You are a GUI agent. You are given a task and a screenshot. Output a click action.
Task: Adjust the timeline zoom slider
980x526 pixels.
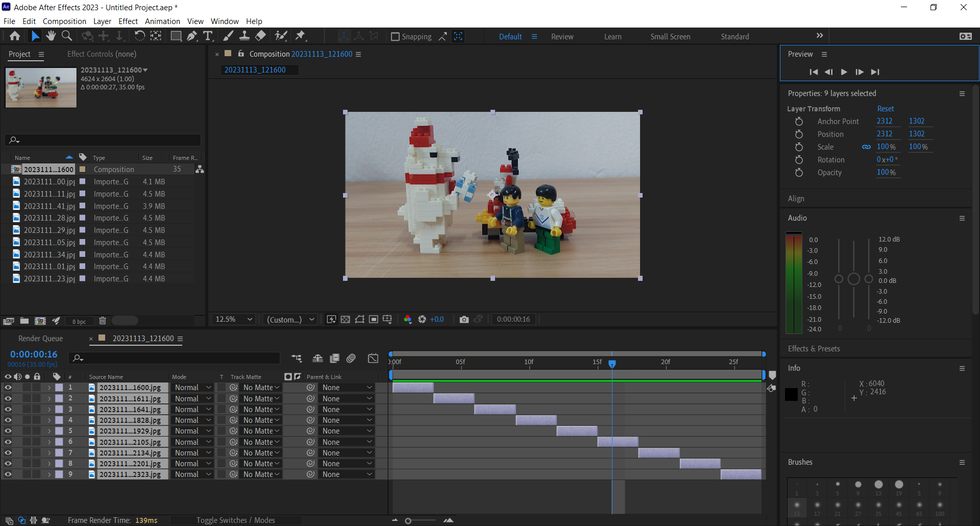point(408,521)
